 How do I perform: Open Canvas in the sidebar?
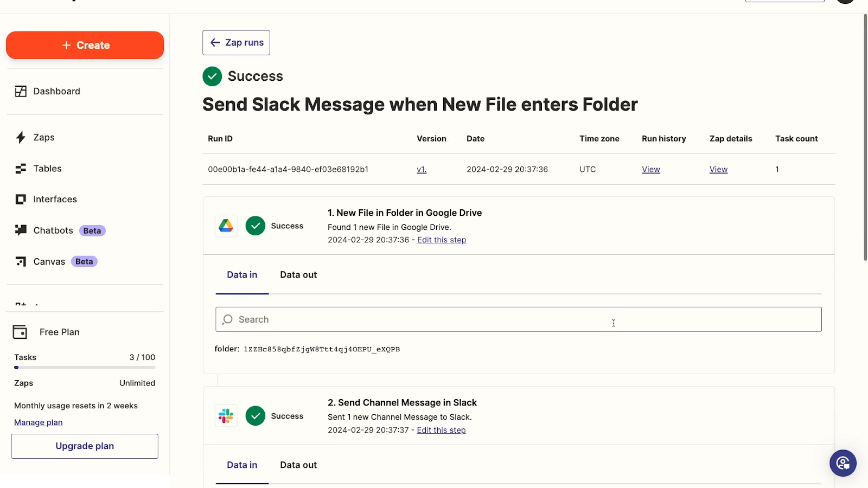click(x=49, y=261)
